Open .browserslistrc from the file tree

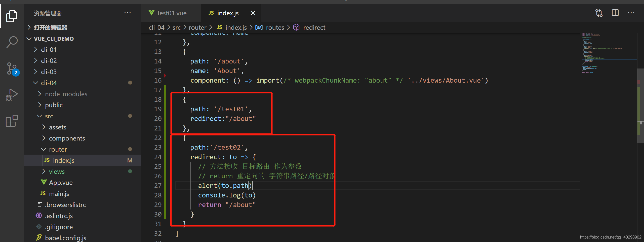[82, 205]
